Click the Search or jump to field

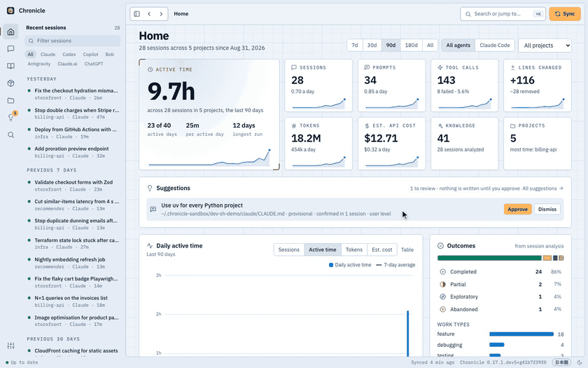[503, 14]
